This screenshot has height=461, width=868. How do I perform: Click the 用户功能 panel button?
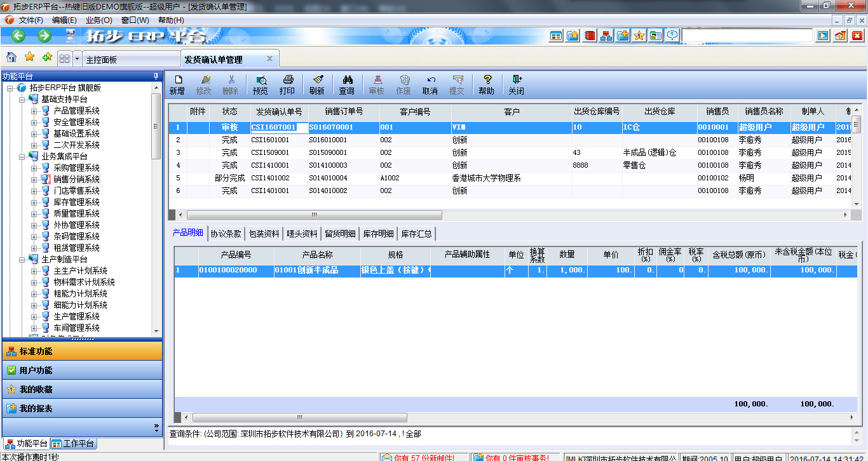tap(82, 370)
